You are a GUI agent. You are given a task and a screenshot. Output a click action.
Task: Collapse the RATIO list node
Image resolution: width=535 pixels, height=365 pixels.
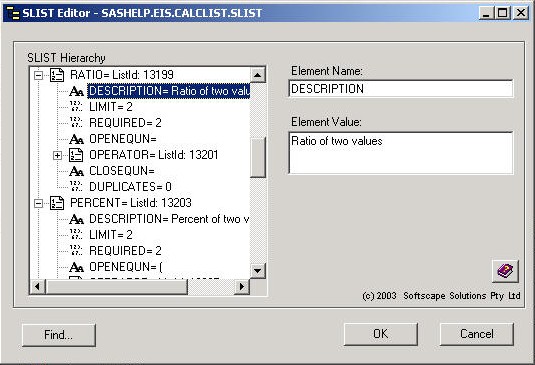[39, 75]
